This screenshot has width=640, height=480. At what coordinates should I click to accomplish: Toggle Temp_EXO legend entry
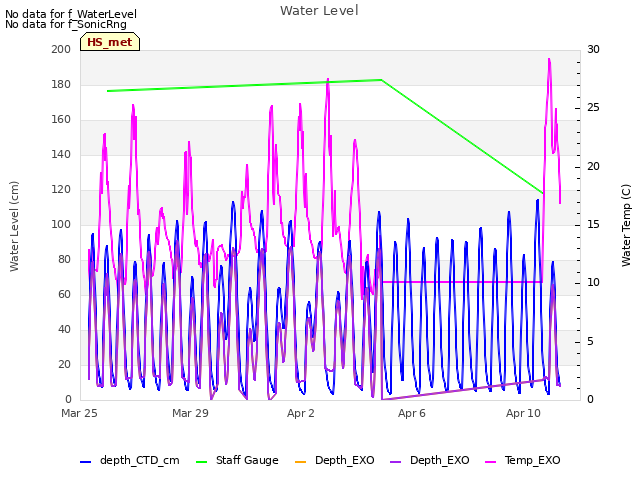[522, 460]
